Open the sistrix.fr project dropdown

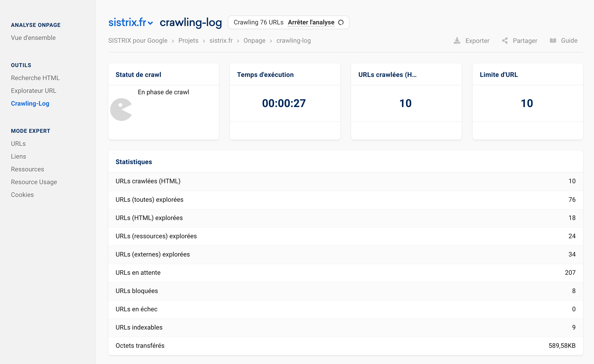pyautogui.click(x=130, y=22)
